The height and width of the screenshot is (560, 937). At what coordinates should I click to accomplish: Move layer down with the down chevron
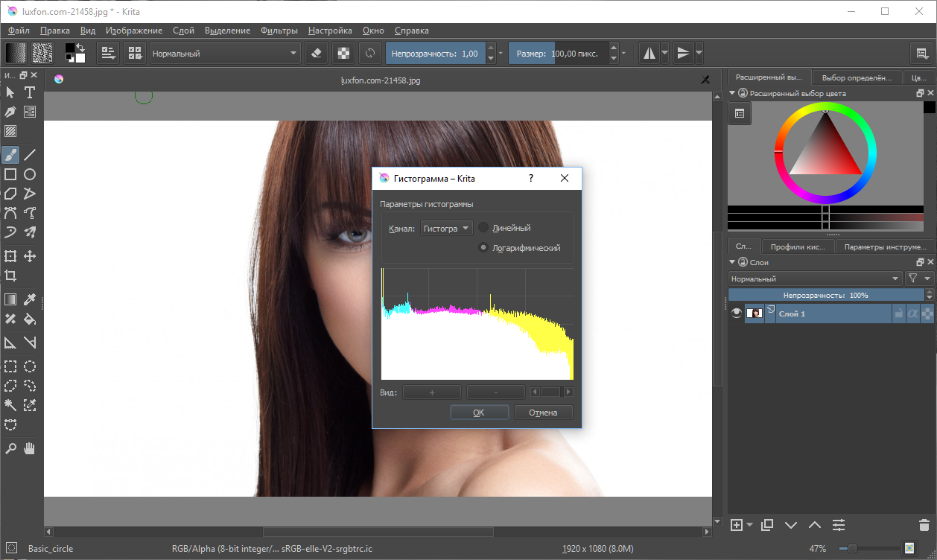click(791, 525)
